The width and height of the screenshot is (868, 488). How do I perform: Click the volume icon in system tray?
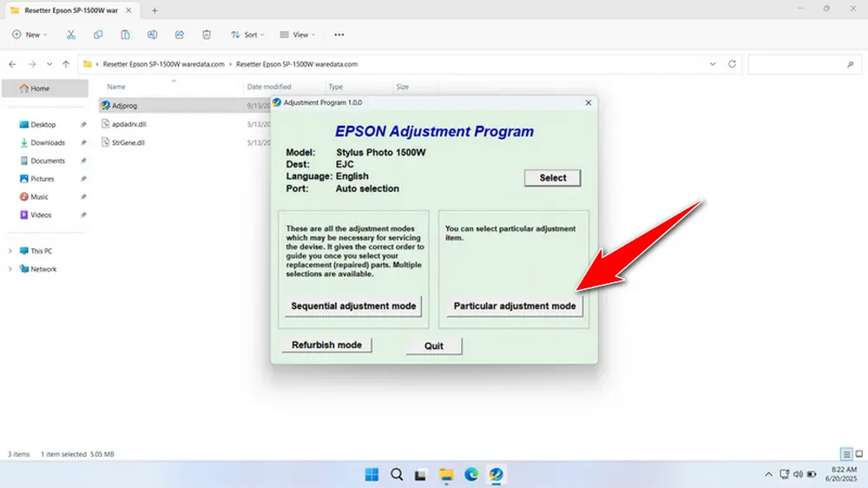pyautogui.click(x=798, y=475)
